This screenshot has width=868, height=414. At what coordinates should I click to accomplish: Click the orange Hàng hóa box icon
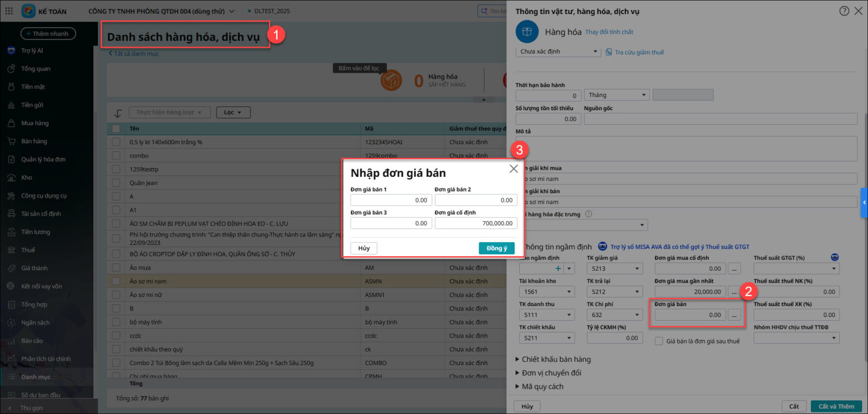[x=391, y=81]
